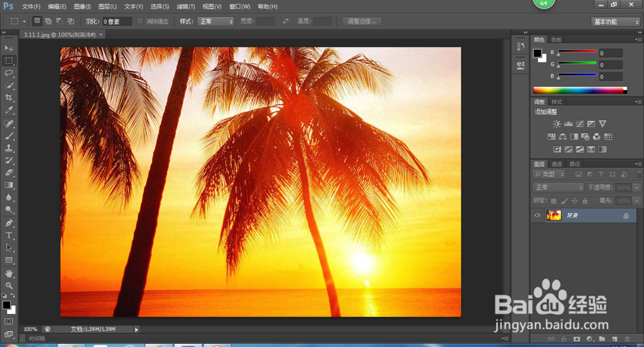Add a Brightness/Contrast adjustment

tap(556, 124)
